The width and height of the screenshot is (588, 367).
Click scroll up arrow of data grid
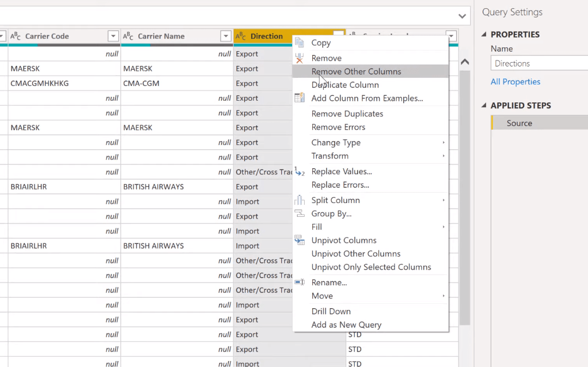click(465, 62)
